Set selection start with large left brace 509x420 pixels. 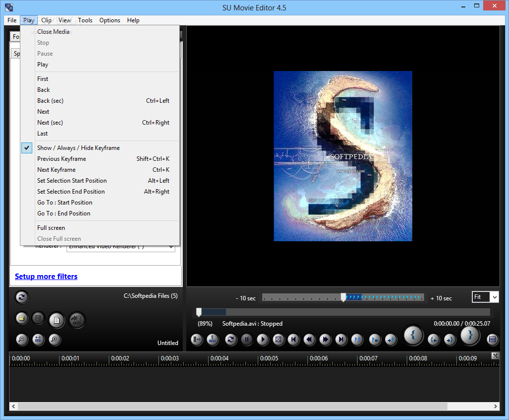pyautogui.click(x=413, y=335)
